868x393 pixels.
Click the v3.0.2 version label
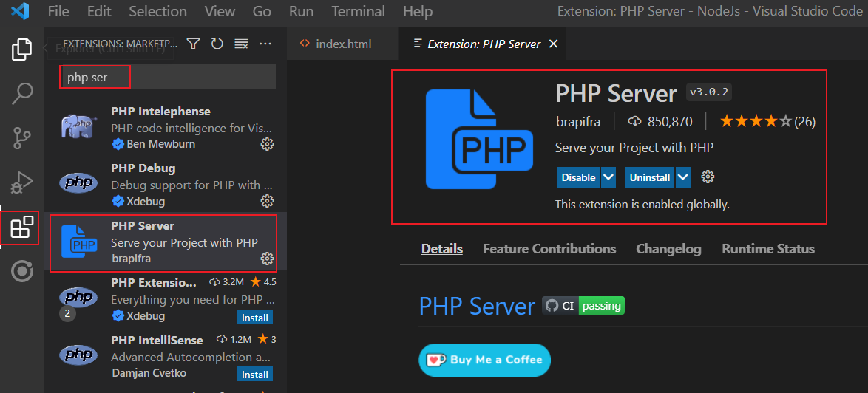tap(709, 92)
